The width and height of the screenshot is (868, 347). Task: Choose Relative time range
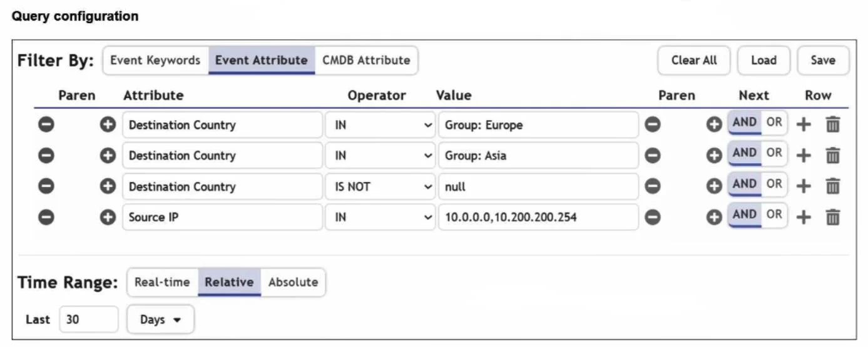(x=229, y=282)
